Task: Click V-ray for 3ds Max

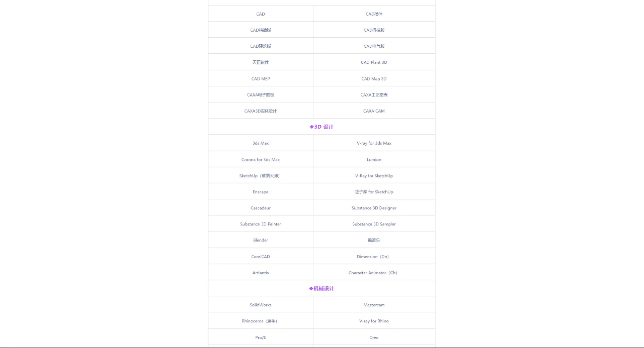Action: coord(374,143)
